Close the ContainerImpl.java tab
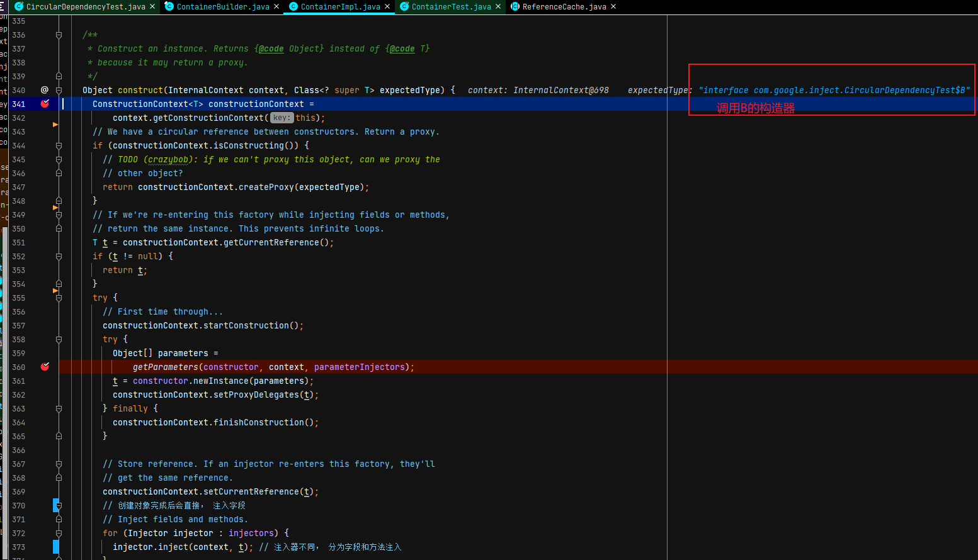978x560 pixels. [387, 6]
